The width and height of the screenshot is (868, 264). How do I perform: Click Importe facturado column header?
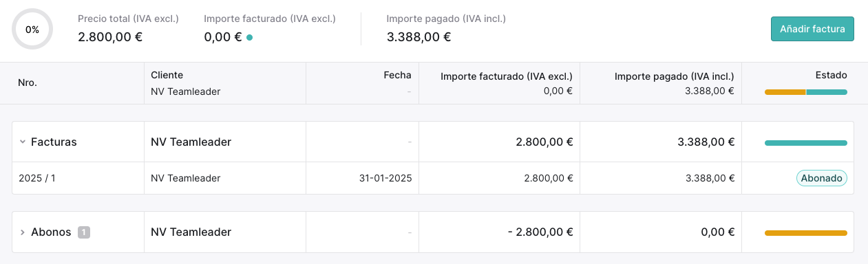coord(507,76)
